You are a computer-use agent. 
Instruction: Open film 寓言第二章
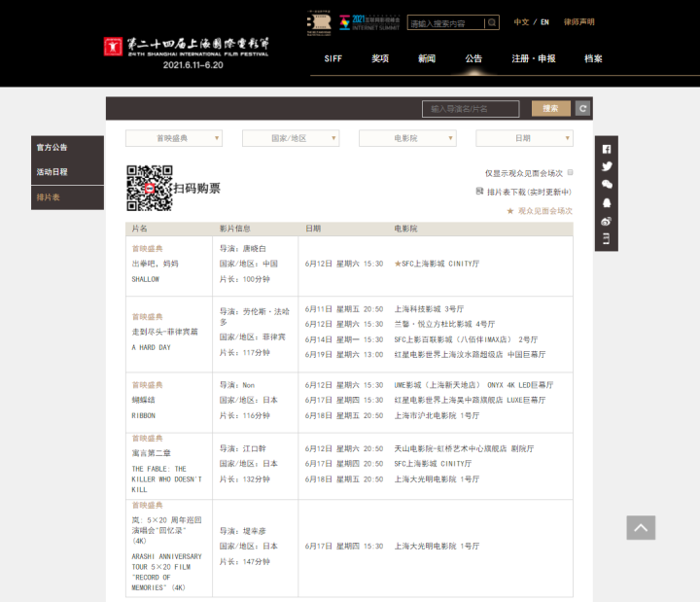coord(151,453)
